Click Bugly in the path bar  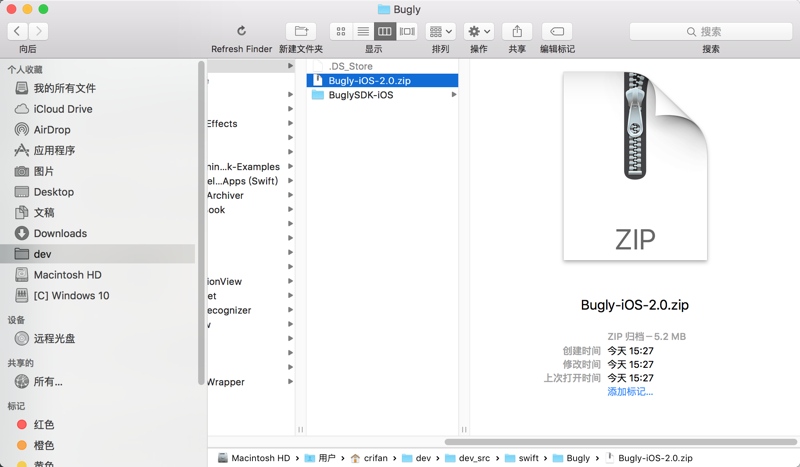click(x=571, y=458)
